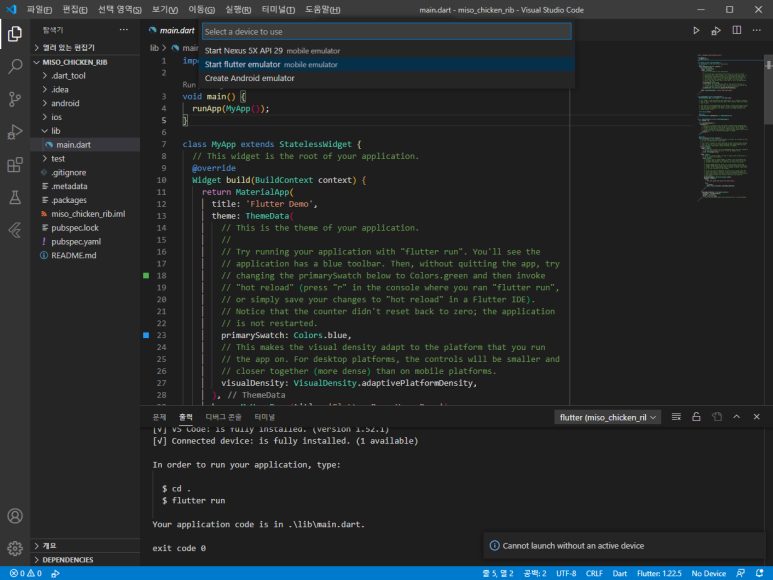Expand the android folder
The height and width of the screenshot is (580, 773).
click(85, 103)
